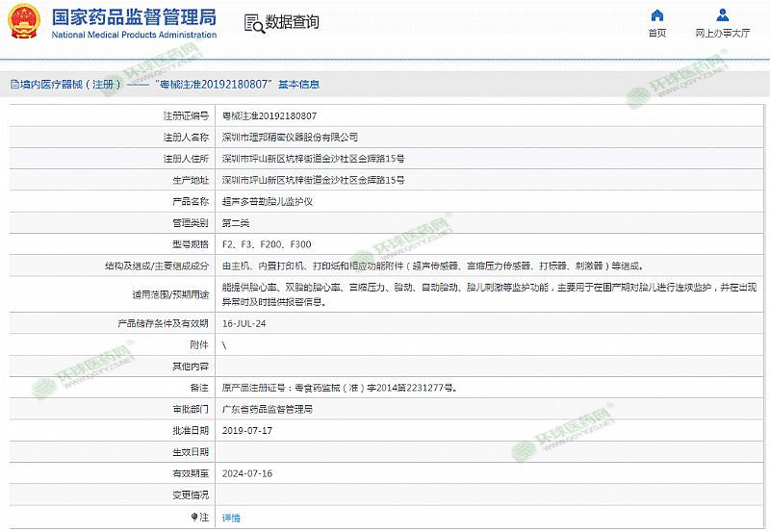
Task: Click the document icon before 境内医疗器械
Action: click(13, 85)
